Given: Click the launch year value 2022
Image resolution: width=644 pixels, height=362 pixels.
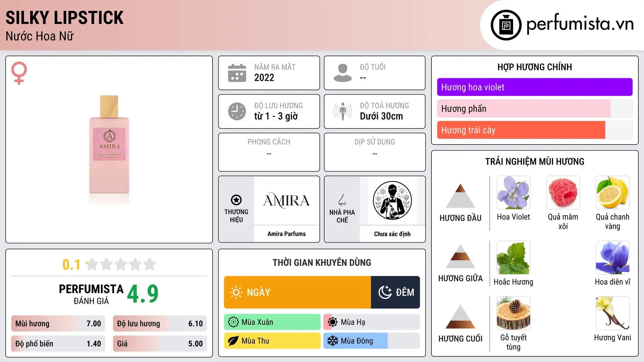Looking at the screenshot, I should 264,78.
